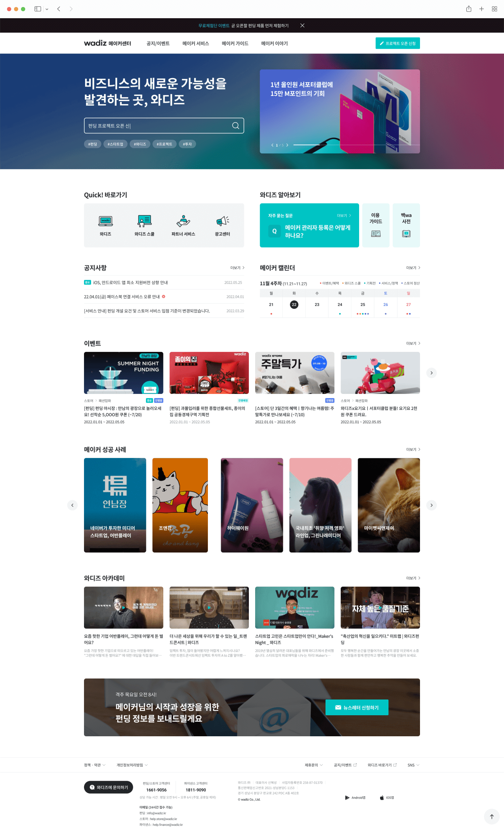The height and width of the screenshot is (835, 504).
Task: Open iOS앱 download link
Action: click(x=387, y=798)
